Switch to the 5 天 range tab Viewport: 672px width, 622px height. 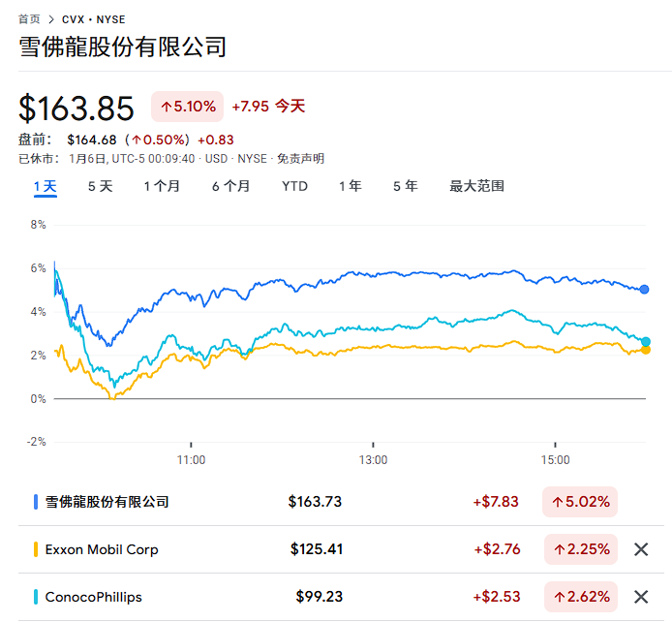(100, 186)
